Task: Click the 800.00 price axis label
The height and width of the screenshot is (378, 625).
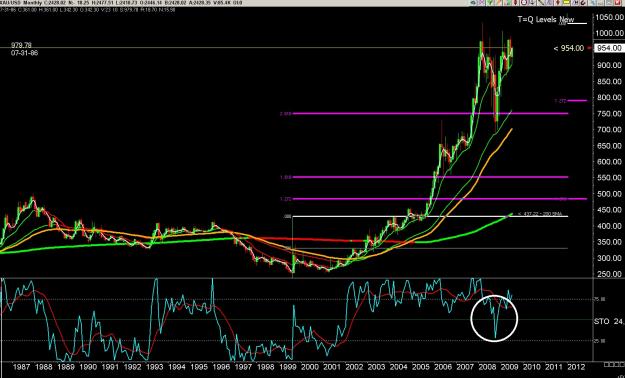Action: coord(610,98)
